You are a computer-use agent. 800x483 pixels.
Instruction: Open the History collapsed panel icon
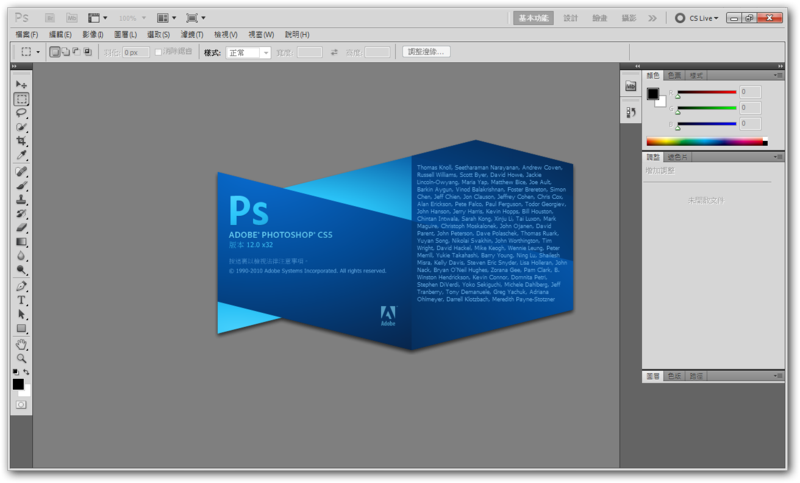(631, 112)
